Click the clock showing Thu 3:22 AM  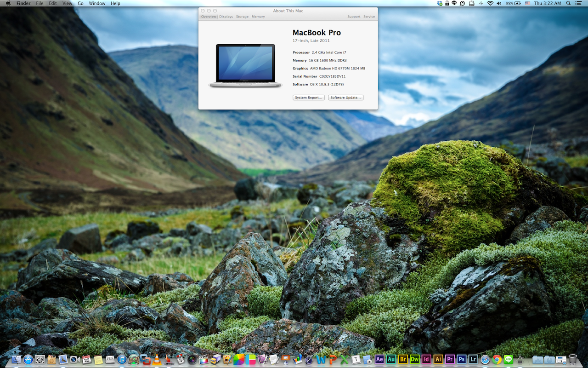(548, 3)
